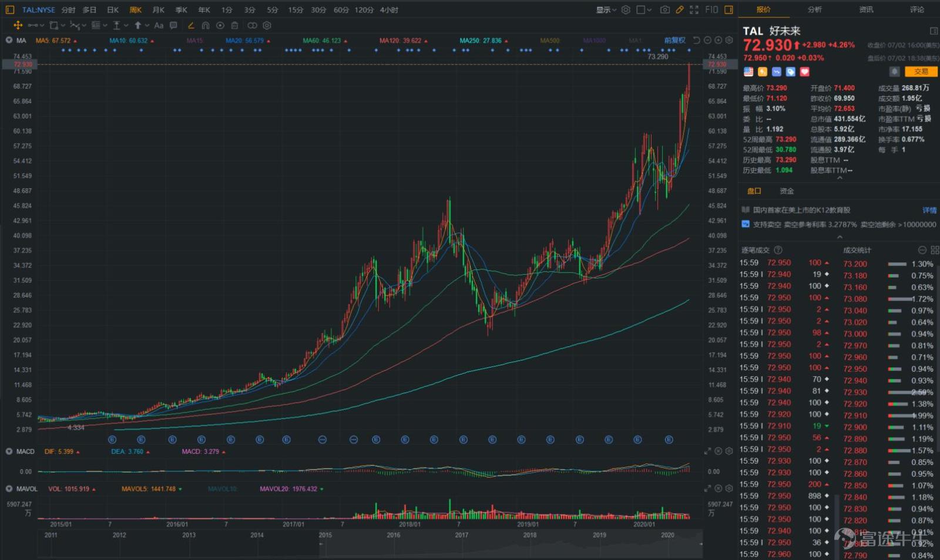Expand the MACD panel to full size
The height and width of the screenshot is (560, 940).
[708, 451]
